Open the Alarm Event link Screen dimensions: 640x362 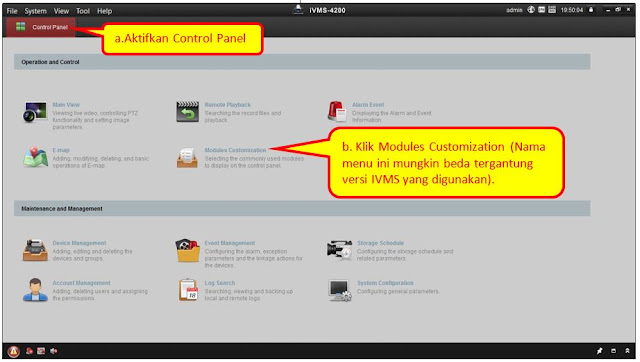368,105
